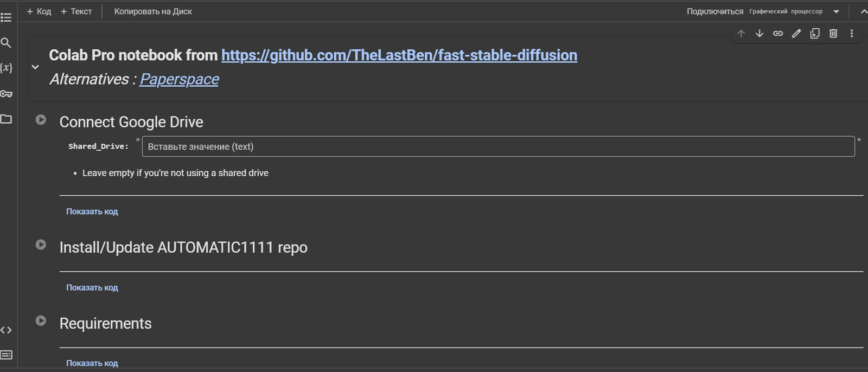Collapse the Colab Pro notebook section chevron

(x=35, y=67)
